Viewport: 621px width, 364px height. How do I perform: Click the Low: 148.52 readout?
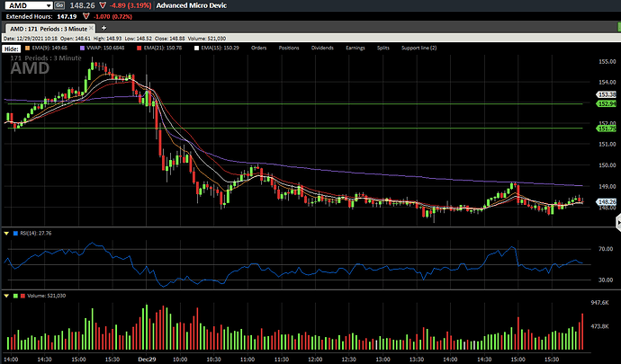138,39
